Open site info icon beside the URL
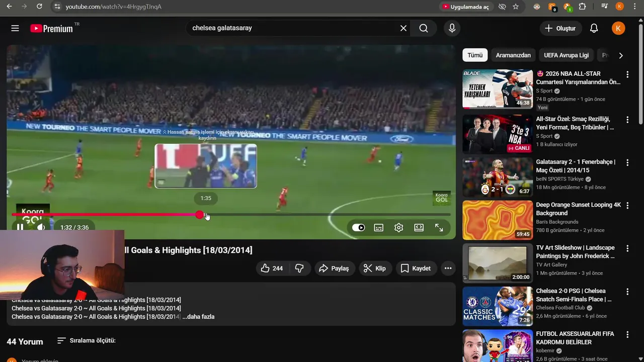Viewport: 644px width, 362px height. 57,7
